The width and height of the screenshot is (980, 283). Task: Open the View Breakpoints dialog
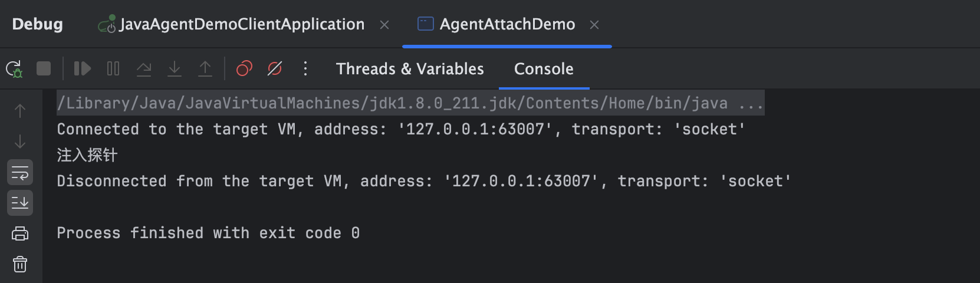click(x=244, y=69)
